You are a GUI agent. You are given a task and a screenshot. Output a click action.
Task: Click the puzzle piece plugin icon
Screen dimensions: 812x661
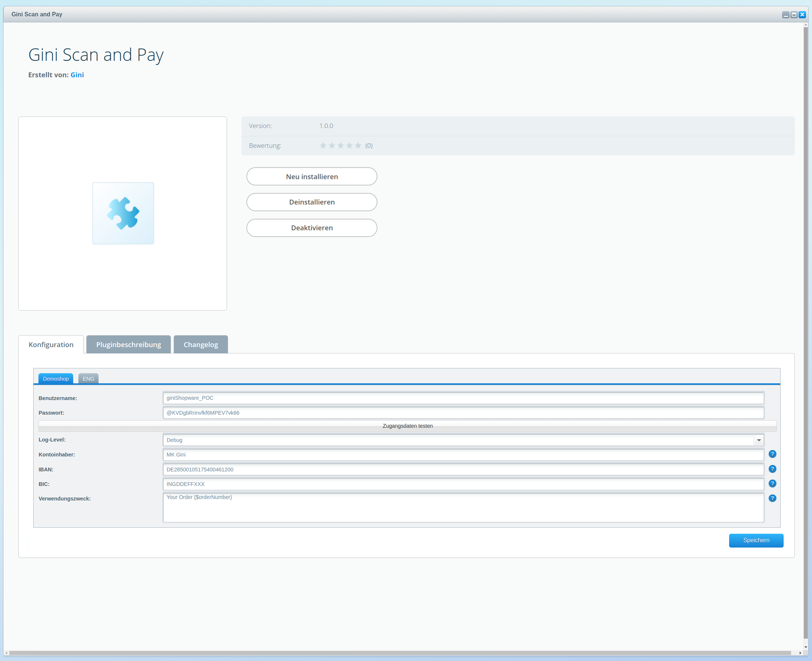point(123,213)
